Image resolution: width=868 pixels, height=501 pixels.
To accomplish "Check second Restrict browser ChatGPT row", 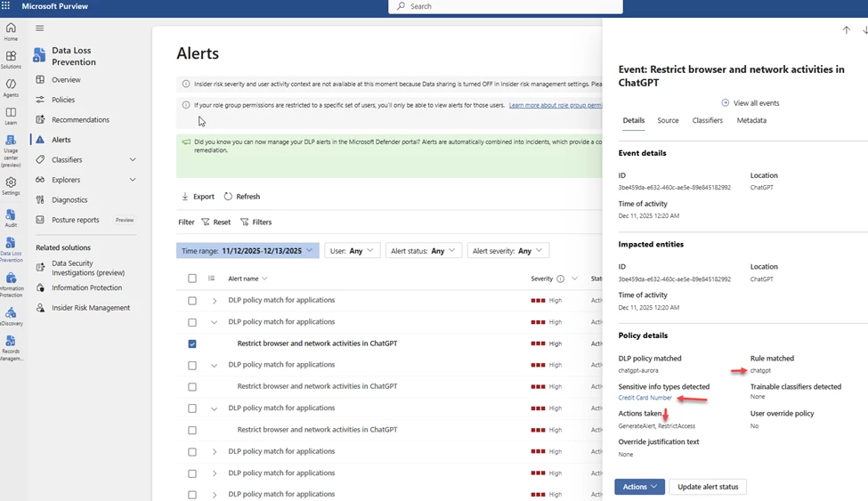I will pyautogui.click(x=192, y=387).
